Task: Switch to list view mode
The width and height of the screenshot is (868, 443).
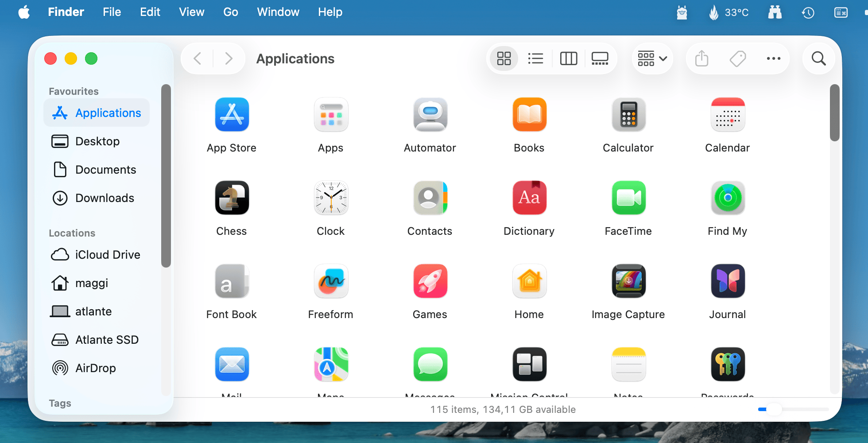Action: pyautogui.click(x=535, y=58)
